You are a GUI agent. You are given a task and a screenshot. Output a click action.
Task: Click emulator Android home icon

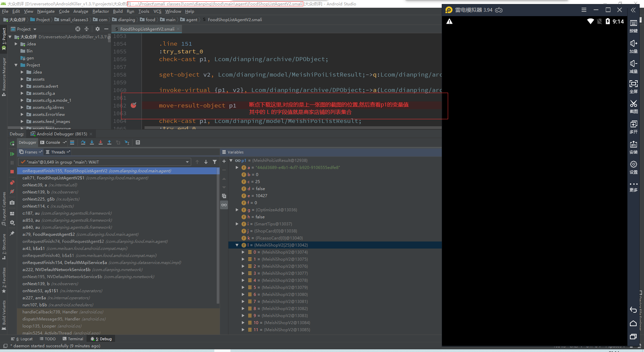pyautogui.click(x=633, y=323)
